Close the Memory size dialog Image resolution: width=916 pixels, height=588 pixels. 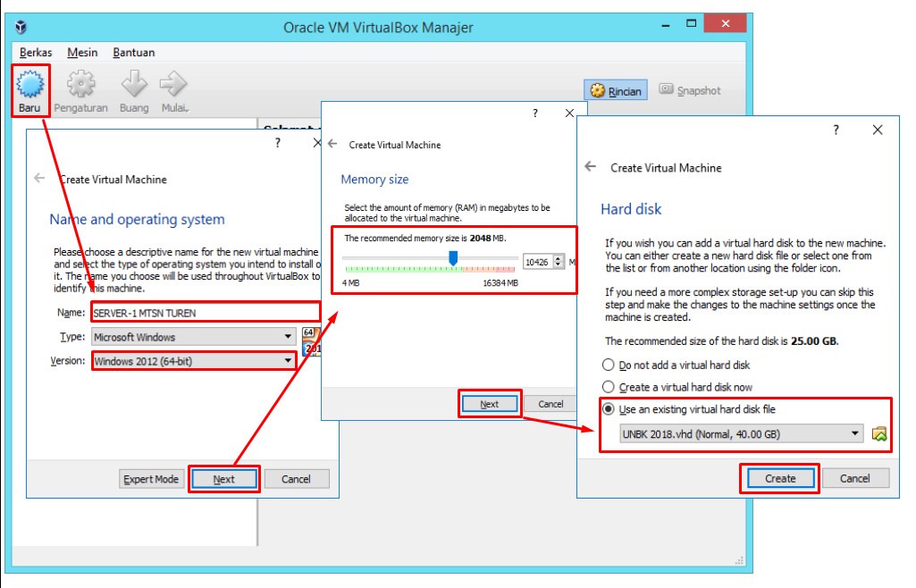pos(569,113)
